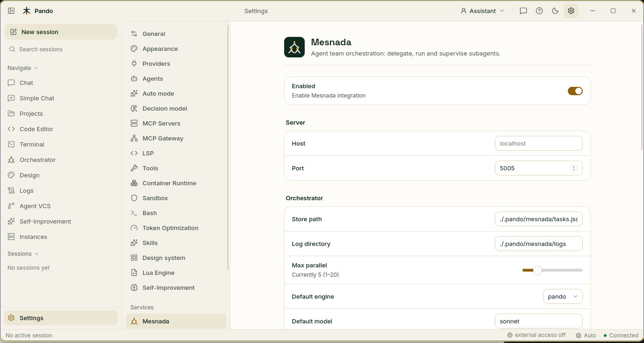
Task: Open the Default engine dropdown
Action: [563, 296]
